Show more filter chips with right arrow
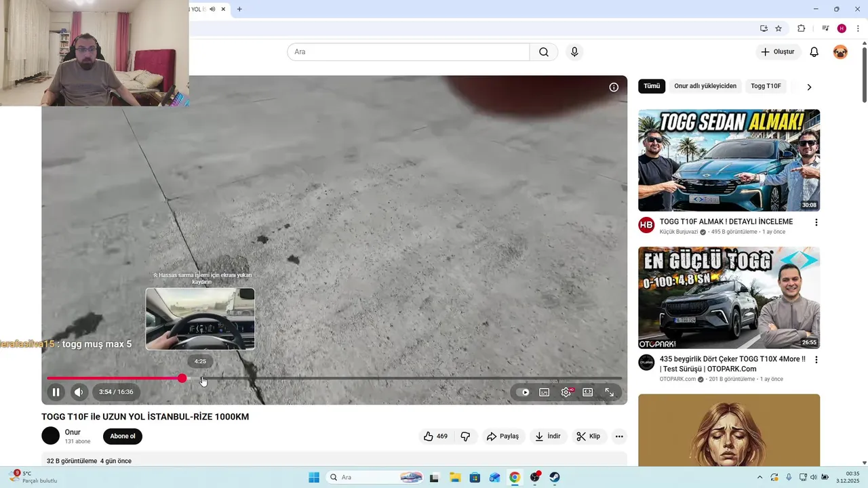This screenshot has height=488, width=868. [x=809, y=87]
